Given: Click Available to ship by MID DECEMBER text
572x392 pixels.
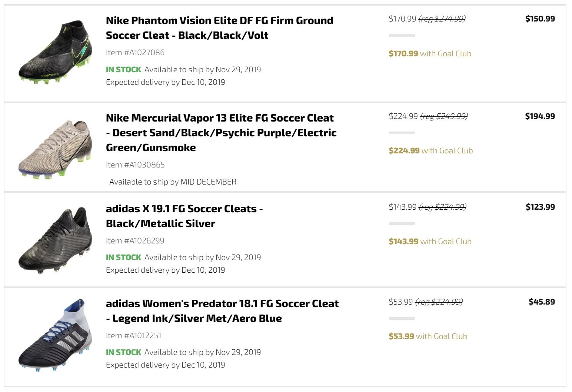Looking at the screenshot, I should coord(173,182).
